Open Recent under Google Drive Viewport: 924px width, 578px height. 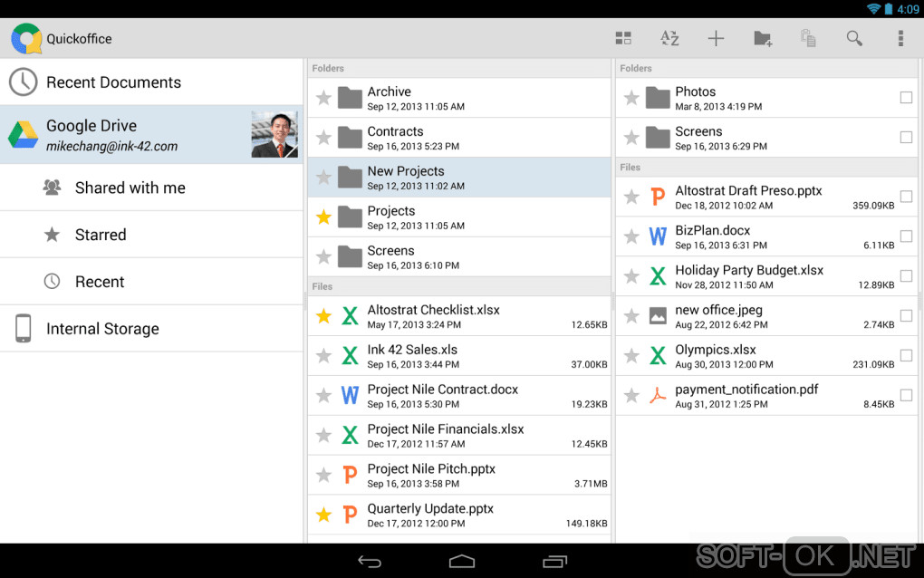click(151, 282)
